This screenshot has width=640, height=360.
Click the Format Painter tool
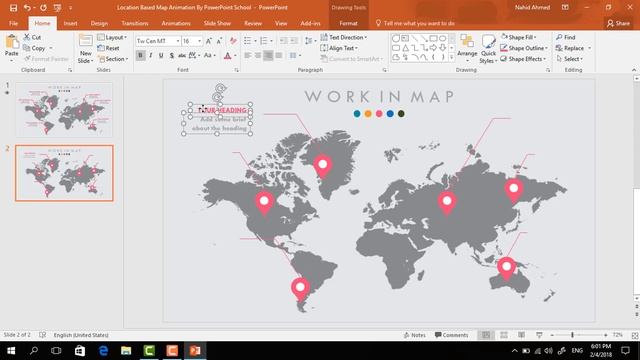(x=46, y=59)
